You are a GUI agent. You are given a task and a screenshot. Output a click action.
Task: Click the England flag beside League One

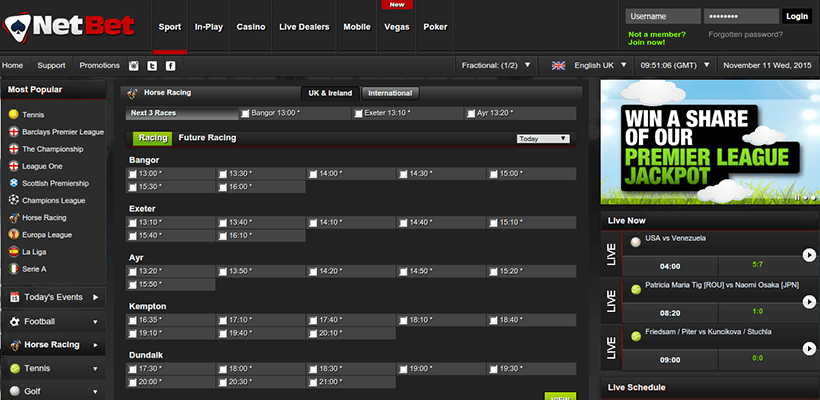(14, 166)
